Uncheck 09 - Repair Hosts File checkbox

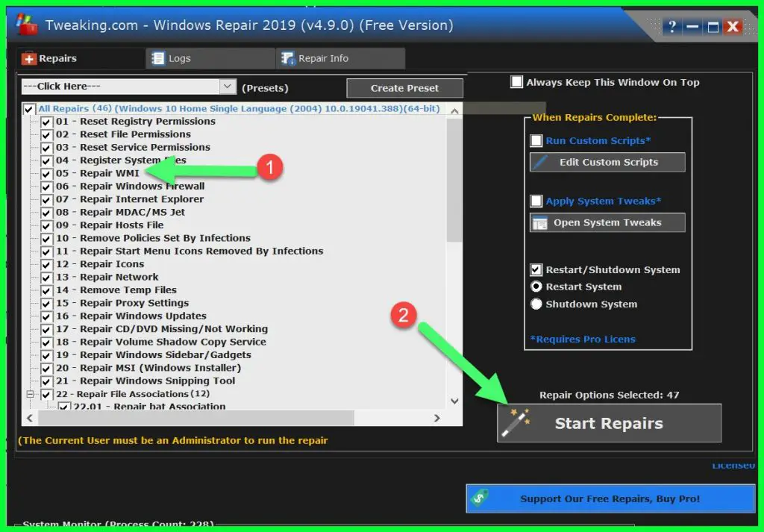(x=46, y=226)
